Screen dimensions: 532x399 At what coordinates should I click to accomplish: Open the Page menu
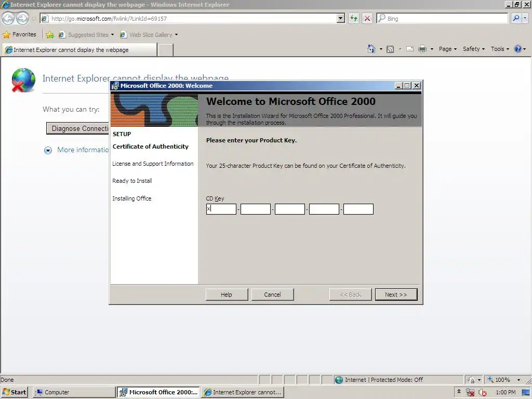coord(447,49)
